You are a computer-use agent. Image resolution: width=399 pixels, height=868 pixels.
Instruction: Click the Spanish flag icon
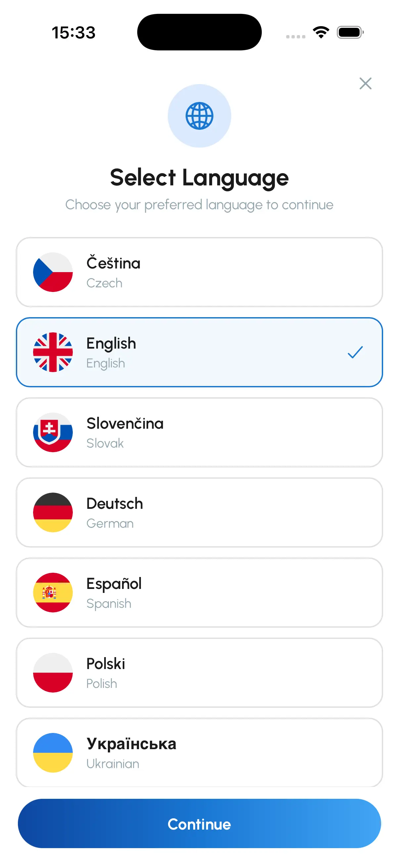point(53,592)
